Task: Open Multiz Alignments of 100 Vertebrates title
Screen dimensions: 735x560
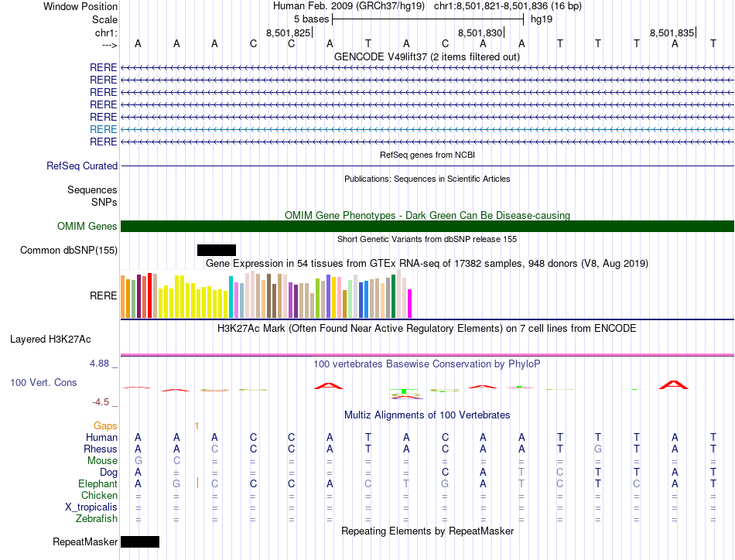Action: tap(427, 415)
